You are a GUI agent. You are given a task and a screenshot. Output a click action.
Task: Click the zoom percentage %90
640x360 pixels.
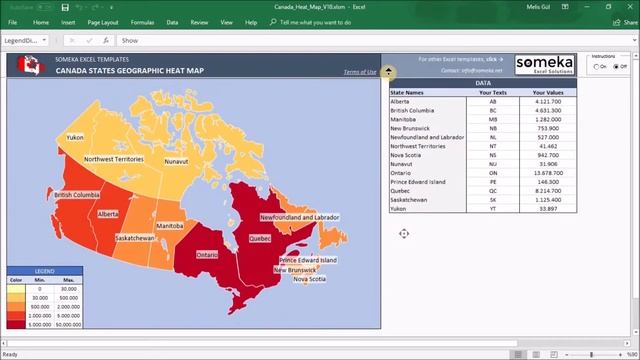(x=632, y=354)
